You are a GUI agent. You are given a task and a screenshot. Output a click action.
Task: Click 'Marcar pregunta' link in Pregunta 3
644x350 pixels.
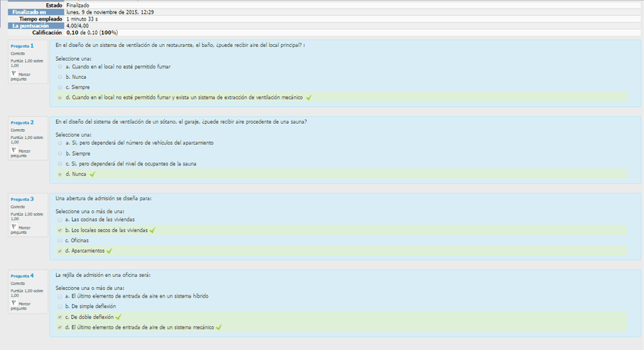[24, 229]
